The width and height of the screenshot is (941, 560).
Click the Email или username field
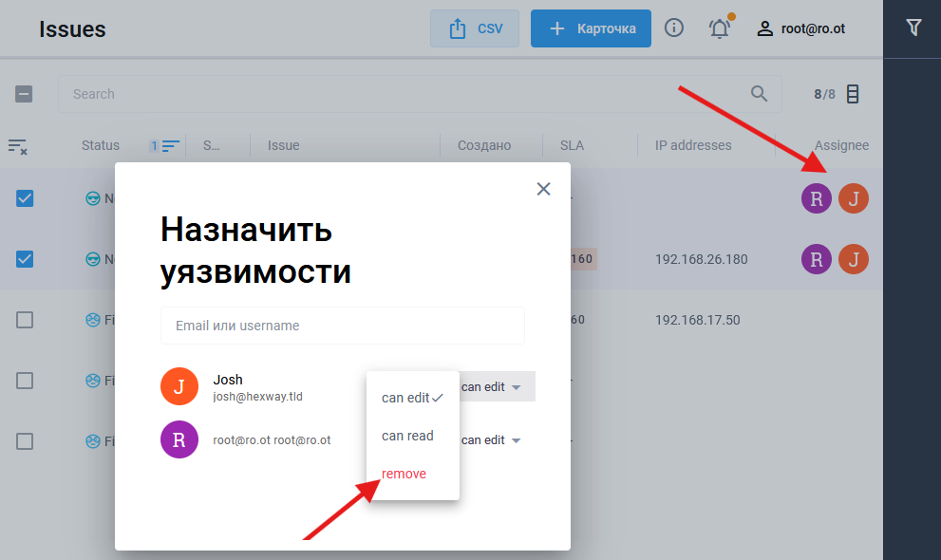pos(343,326)
